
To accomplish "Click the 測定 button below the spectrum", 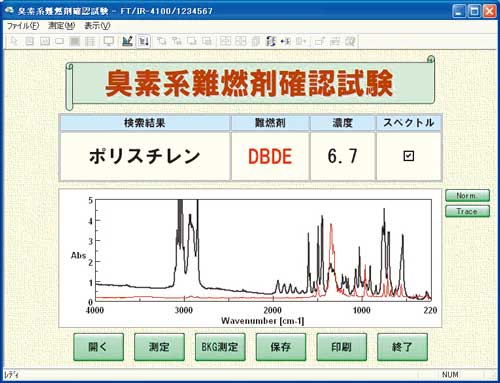I will 159,347.
